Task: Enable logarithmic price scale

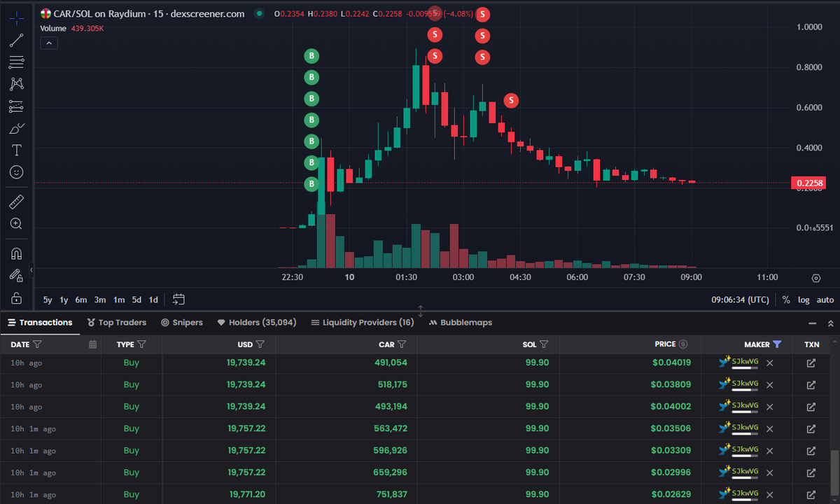Action: [x=802, y=299]
